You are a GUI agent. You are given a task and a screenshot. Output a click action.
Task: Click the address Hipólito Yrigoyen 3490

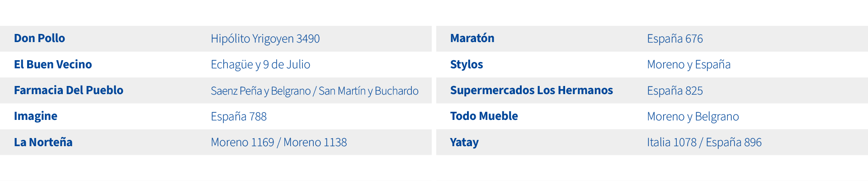tap(265, 39)
